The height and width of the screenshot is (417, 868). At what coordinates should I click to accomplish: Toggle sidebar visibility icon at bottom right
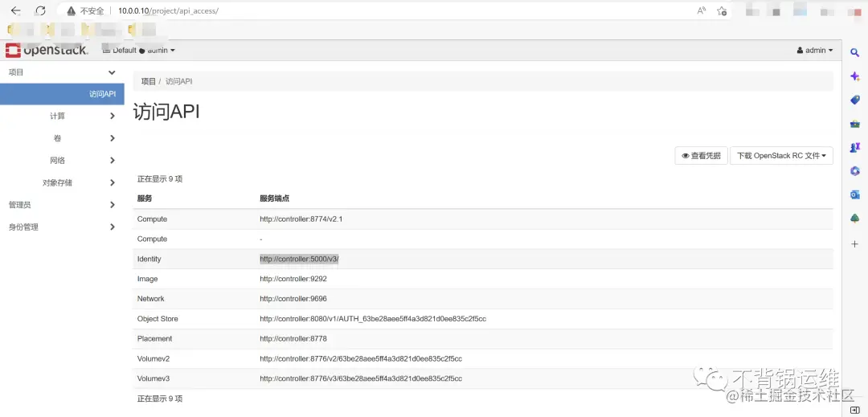click(x=854, y=410)
